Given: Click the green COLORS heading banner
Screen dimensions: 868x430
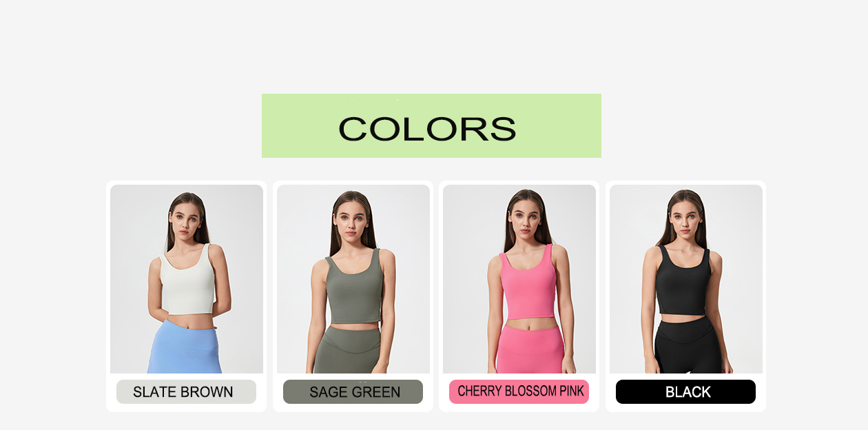Looking at the screenshot, I should (431, 125).
